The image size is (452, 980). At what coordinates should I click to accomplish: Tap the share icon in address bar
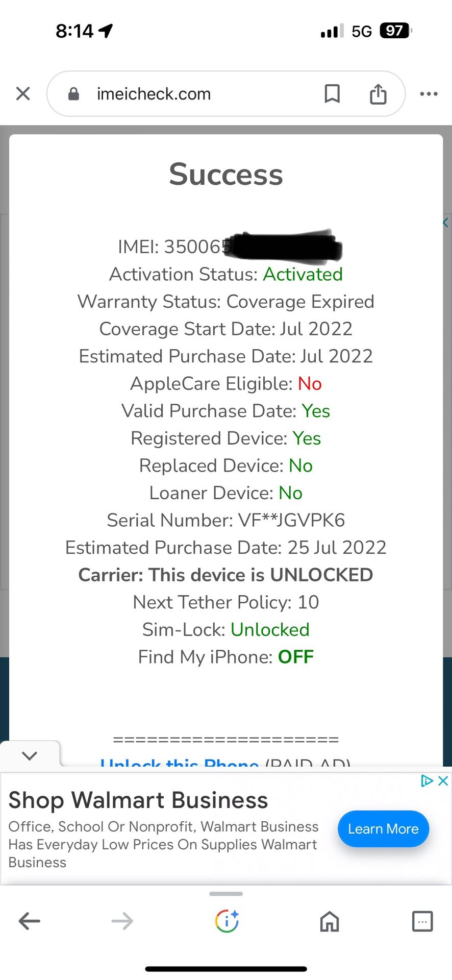[378, 94]
